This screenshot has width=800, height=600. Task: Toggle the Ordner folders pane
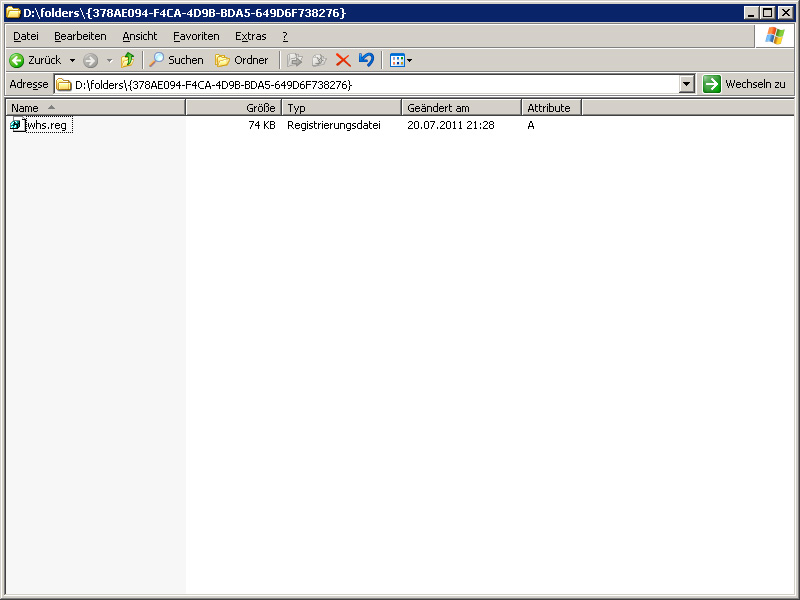[242, 60]
